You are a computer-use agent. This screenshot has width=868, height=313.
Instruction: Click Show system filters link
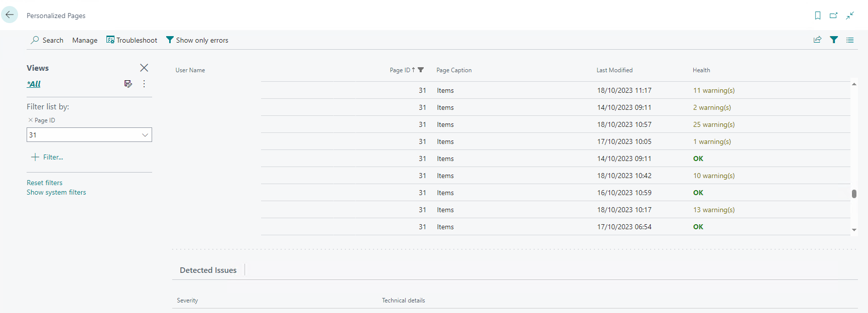(56, 192)
